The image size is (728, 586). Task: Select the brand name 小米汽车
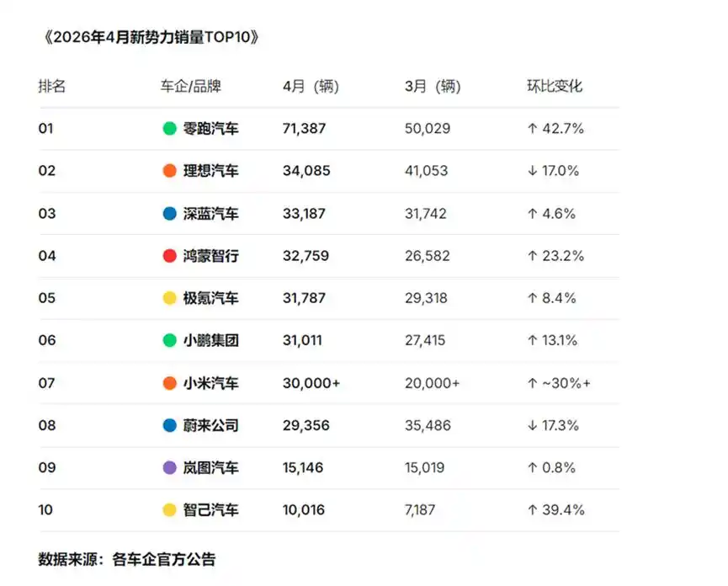click(210, 382)
